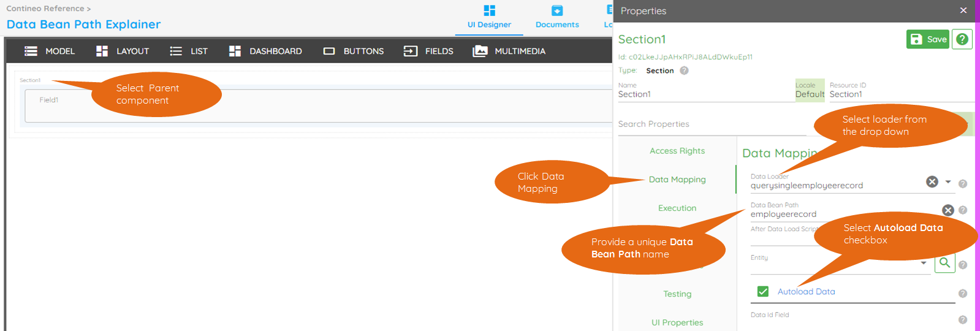The width and height of the screenshot is (980, 331).
Task: Click help icon next to Type Section
Action: tap(684, 70)
